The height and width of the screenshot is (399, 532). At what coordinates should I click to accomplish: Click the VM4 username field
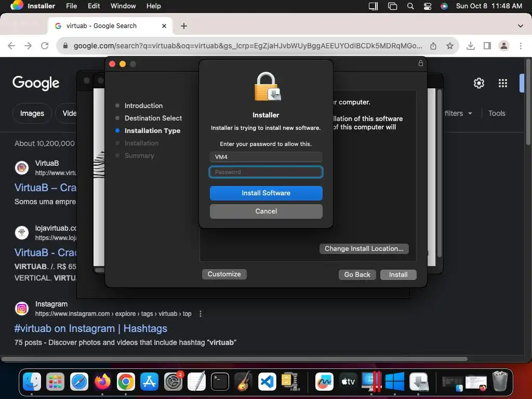[x=266, y=157]
